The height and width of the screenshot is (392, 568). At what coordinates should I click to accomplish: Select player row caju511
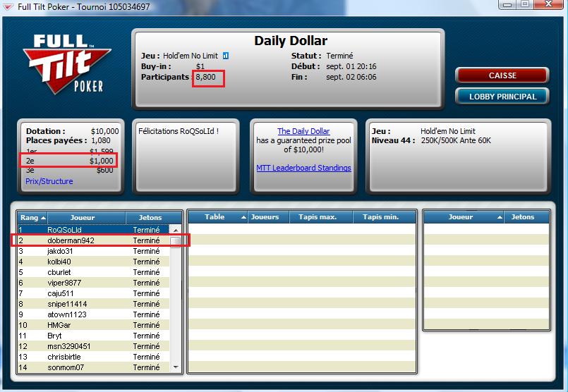click(93, 293)
